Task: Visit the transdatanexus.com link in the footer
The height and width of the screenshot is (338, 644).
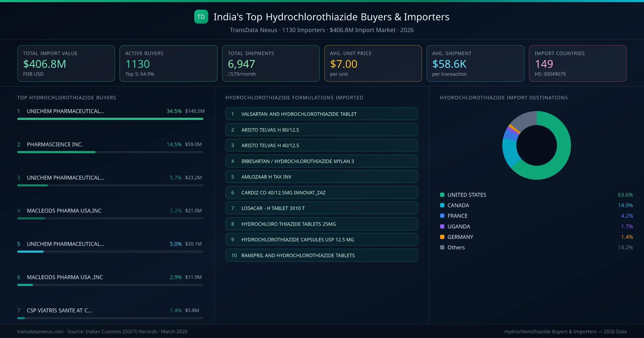Action: [39, 332]
